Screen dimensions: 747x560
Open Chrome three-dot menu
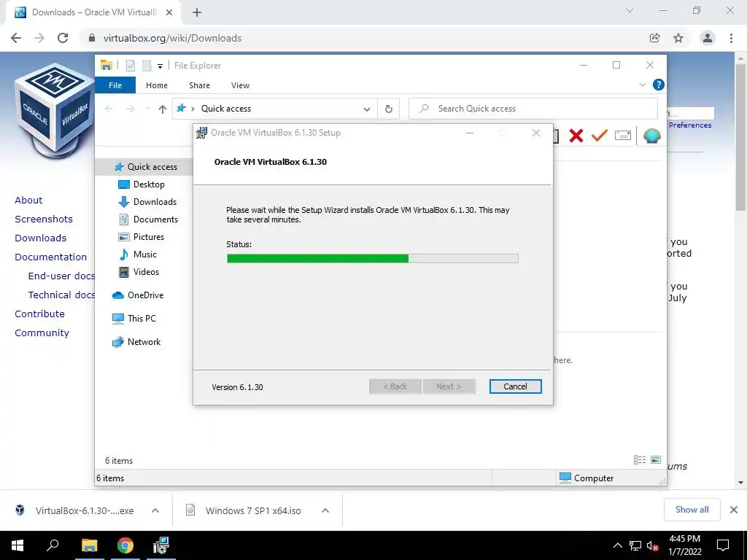point(731,38)
